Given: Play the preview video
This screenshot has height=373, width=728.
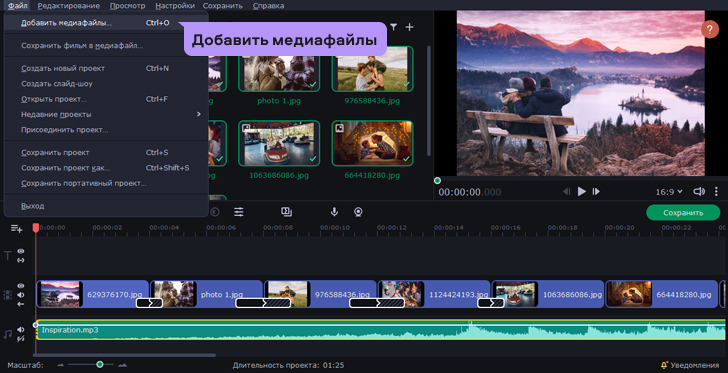Looking at the screenshot, I should pos(581,191).
